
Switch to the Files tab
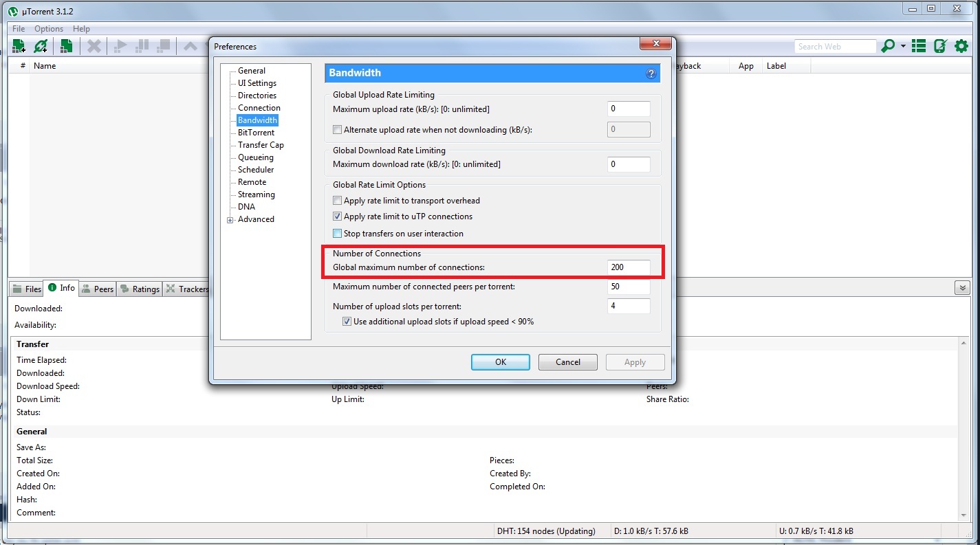27,289
